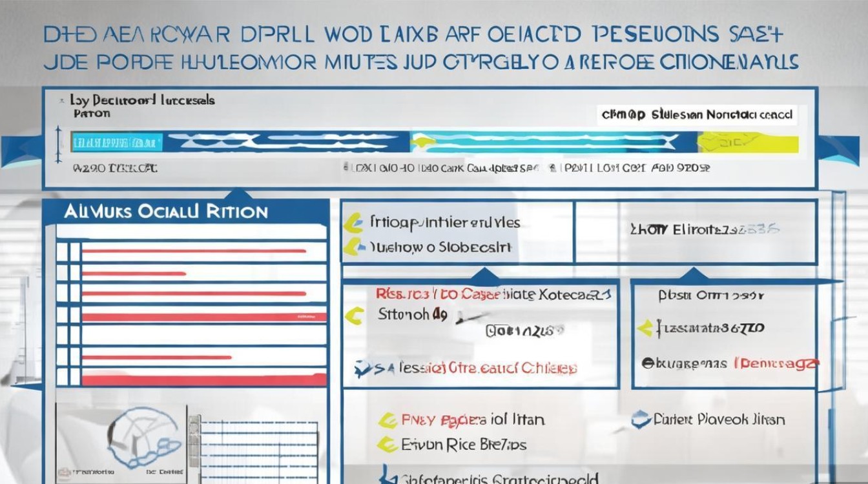Click the white label box in the top panel's right corner
868x484 pixels.
(696, 116)
